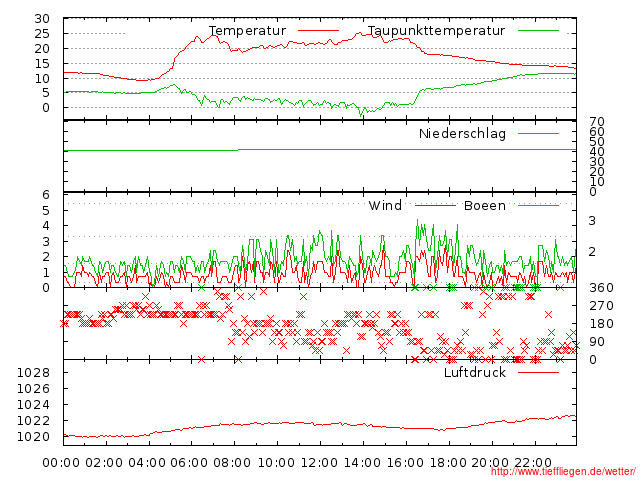
Task: Open the tieffliegen.de/wetter link
Action: coord(563,471)
